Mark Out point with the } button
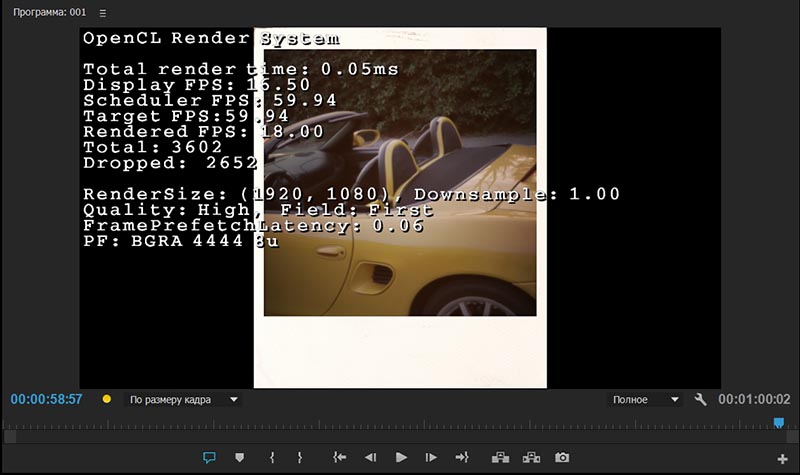The height and width of the screenshot is (475, 800). pyautogui.click(x=299, y=458)
